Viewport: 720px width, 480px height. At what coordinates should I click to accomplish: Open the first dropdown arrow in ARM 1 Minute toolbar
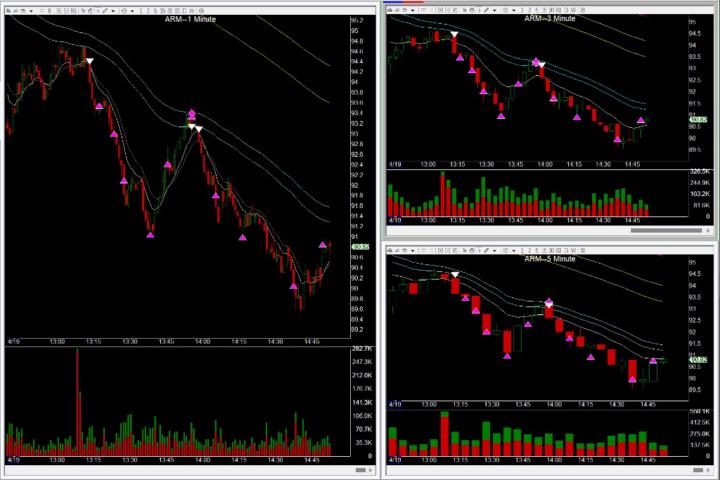[x=31, y=11]
